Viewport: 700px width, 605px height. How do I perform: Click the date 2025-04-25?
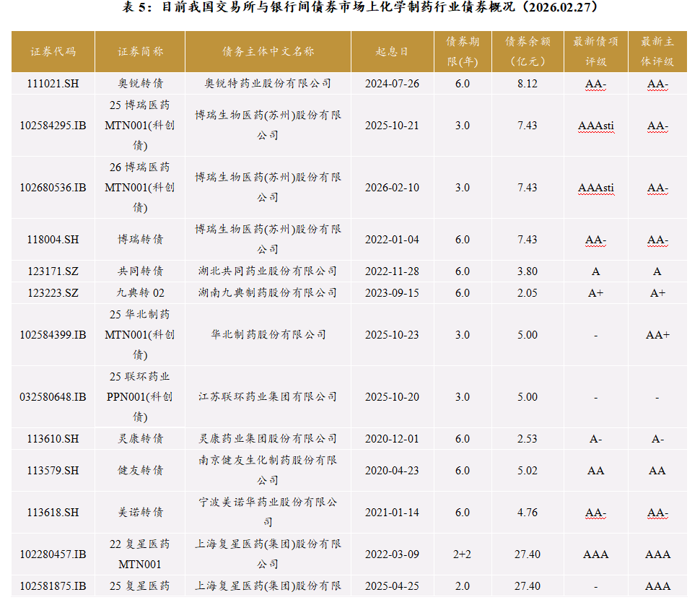[x=392, y=586]
